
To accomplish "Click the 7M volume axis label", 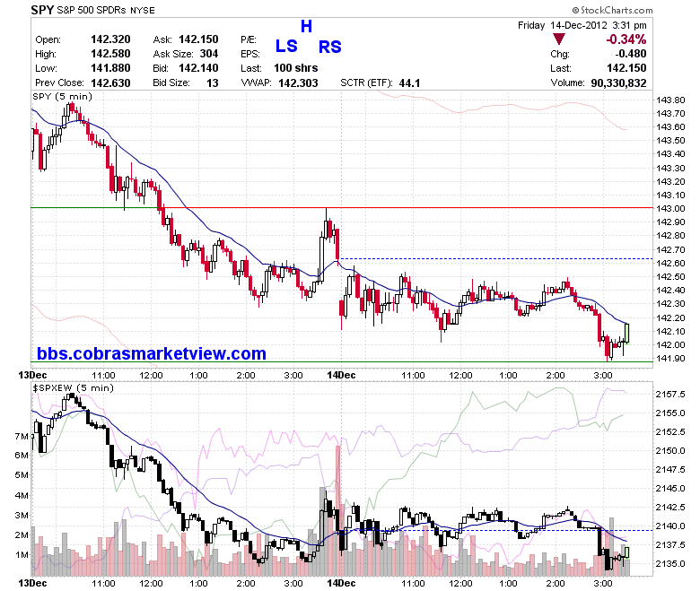I will click(22, 436).
